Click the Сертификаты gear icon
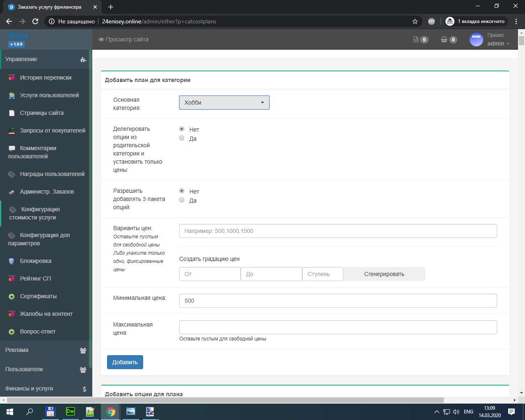This screenshot has width=525, height=420. pyautogui.click(x=12, y=296)
